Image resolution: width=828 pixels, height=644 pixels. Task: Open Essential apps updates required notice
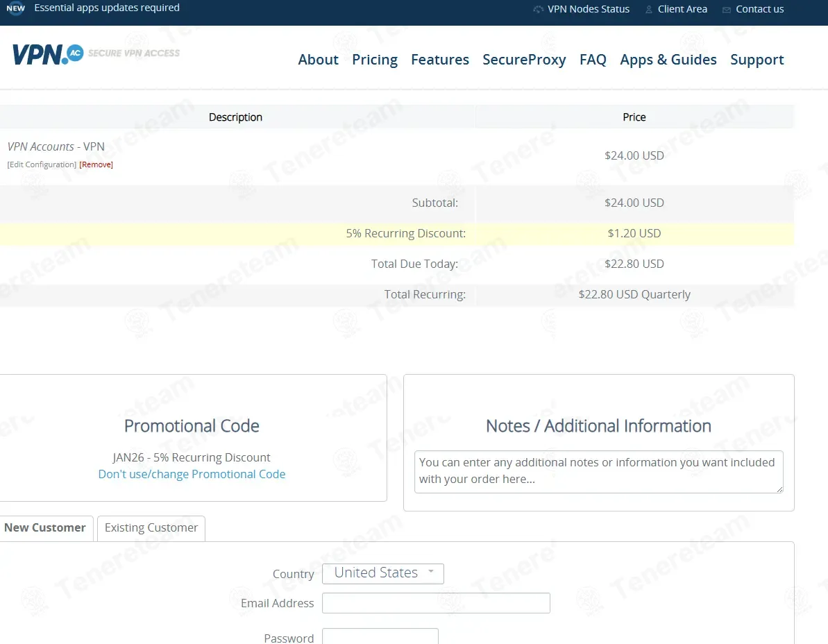(x=107, y=8)
